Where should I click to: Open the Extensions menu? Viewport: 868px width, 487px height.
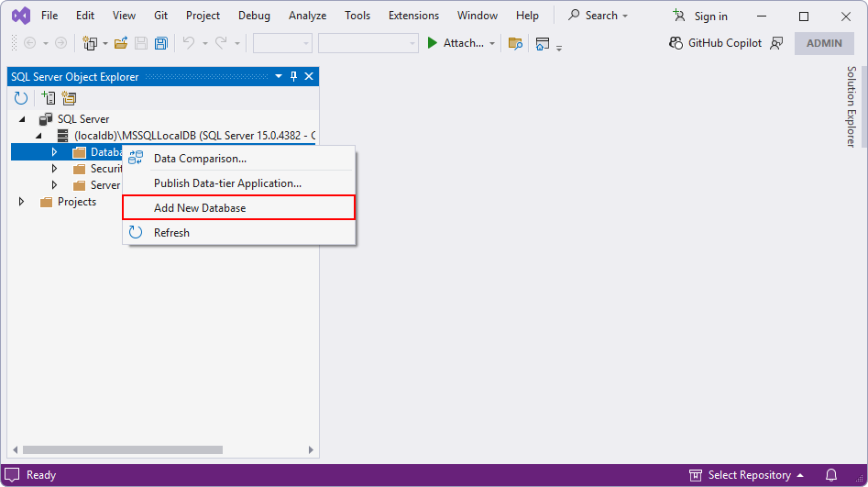coord(413,16)
